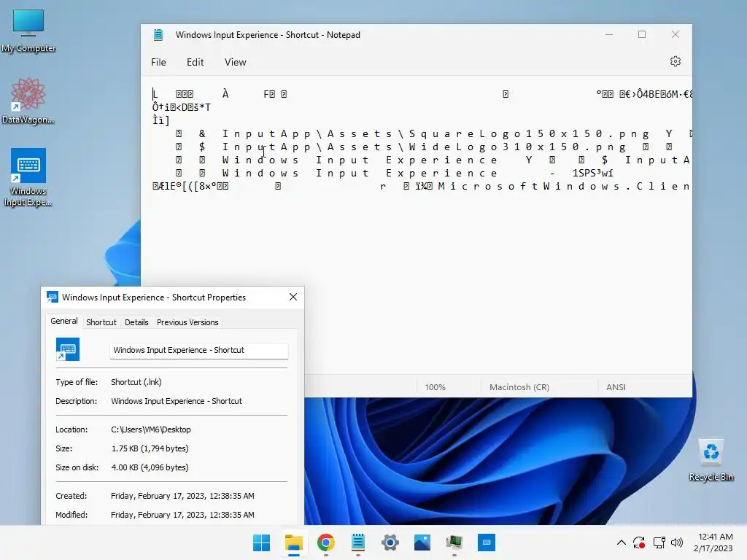Click size value 1.75 KB (1,794 bytes)
Image resolution: width=747 pixels, height=560 pixels.
tap(150, 448)
